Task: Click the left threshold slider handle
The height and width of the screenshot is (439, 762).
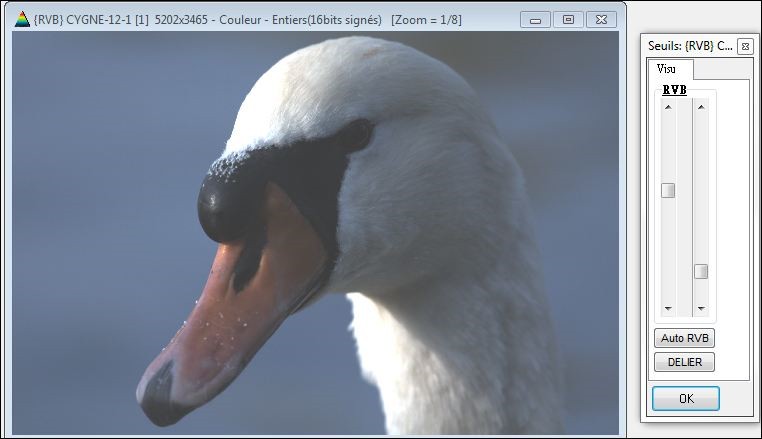Action: pyautogui.click(x=668, y=191)
